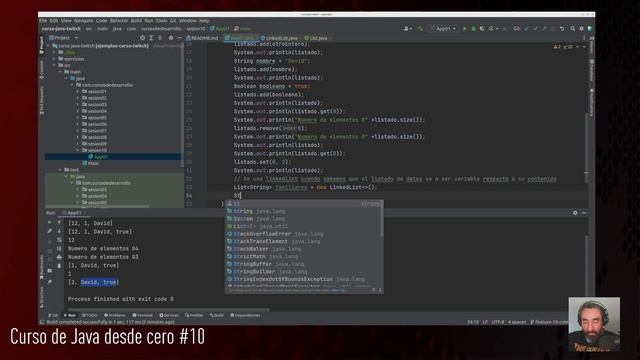Rerun App01 in the Run panel
Viewport: 640px width, 360px height.
pyautogui.click(x=50, y=222)
